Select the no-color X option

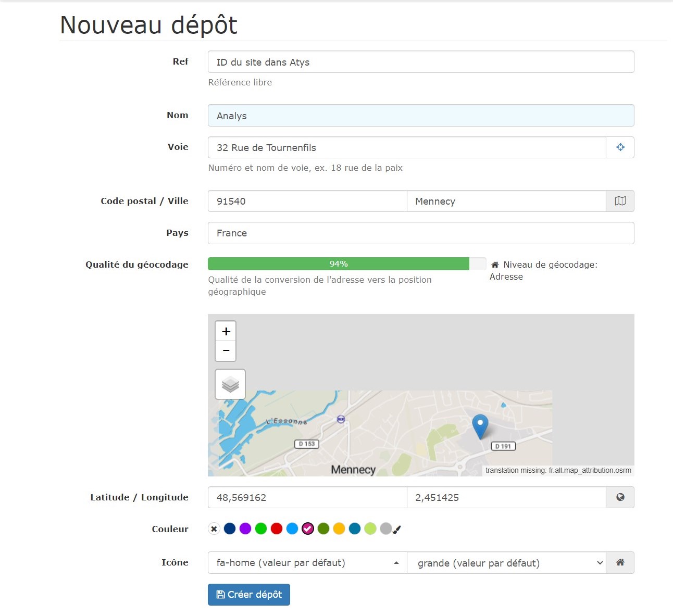tap(214, 529)
